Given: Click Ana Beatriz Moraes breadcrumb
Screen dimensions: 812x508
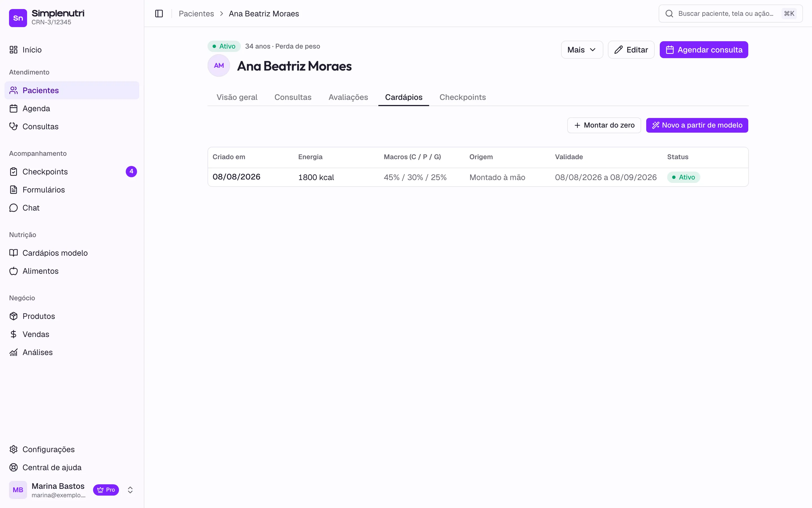Looking at the screenshot, I should point(264,14).
